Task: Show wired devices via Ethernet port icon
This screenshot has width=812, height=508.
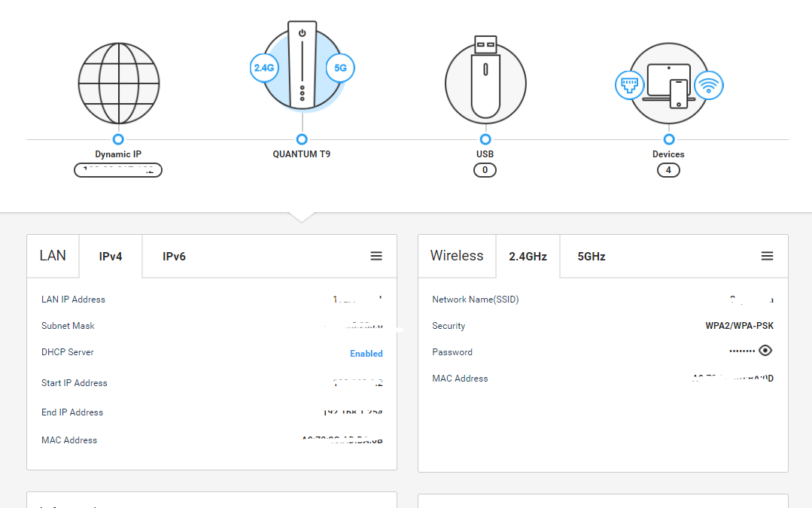Action: pyautogui.click(x=630, y=85)
